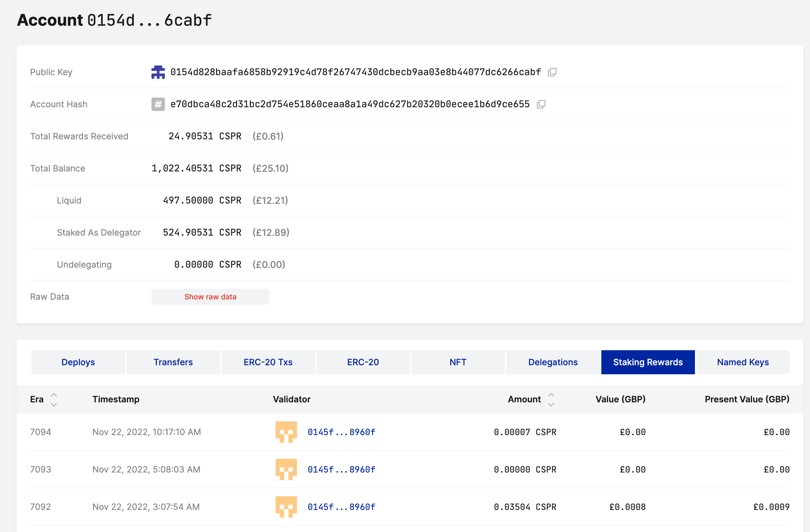Click the gray account hash icon

(158, 104)
